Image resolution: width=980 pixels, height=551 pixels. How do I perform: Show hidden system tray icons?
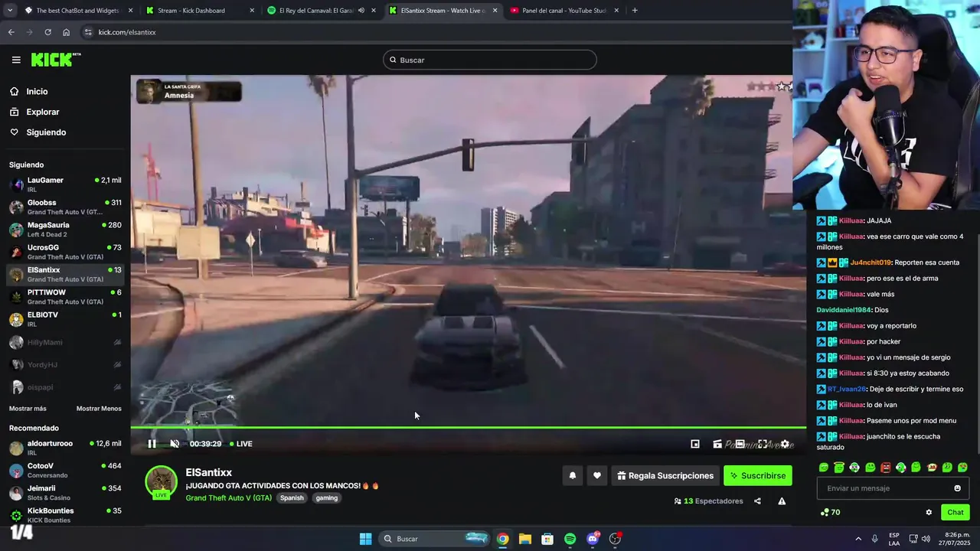(857, 539)
